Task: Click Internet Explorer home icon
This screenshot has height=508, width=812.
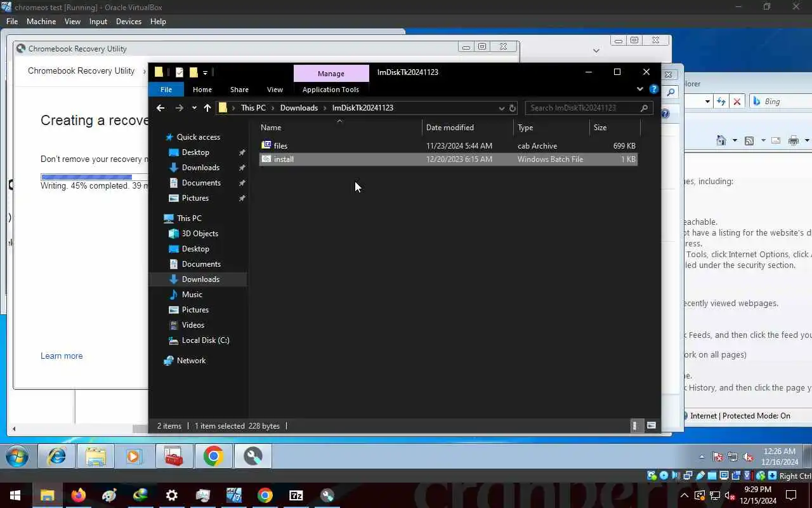Action: click(721, 140)
